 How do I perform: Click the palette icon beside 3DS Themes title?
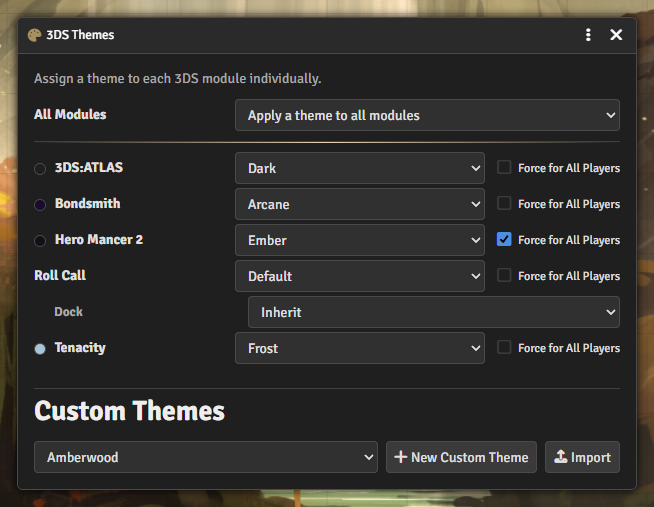(x=34, y=35)
